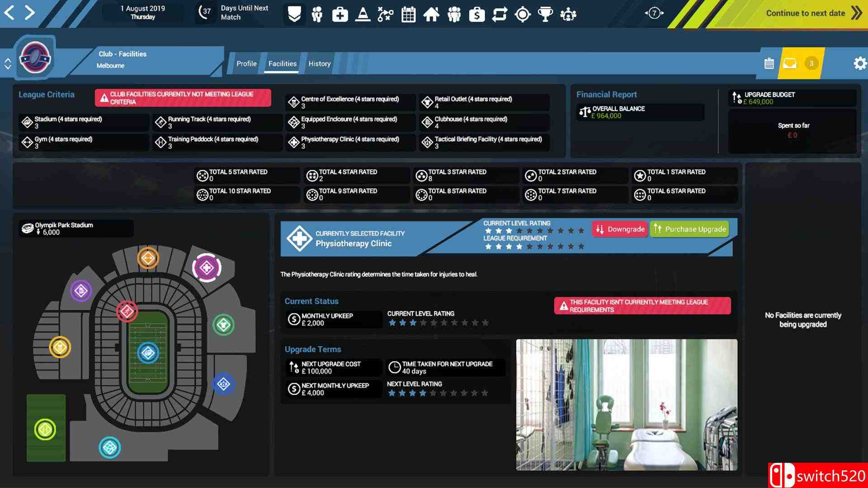Expand the club selector arrows beside logo
868x488 pixels.
[x=8, y=64]
